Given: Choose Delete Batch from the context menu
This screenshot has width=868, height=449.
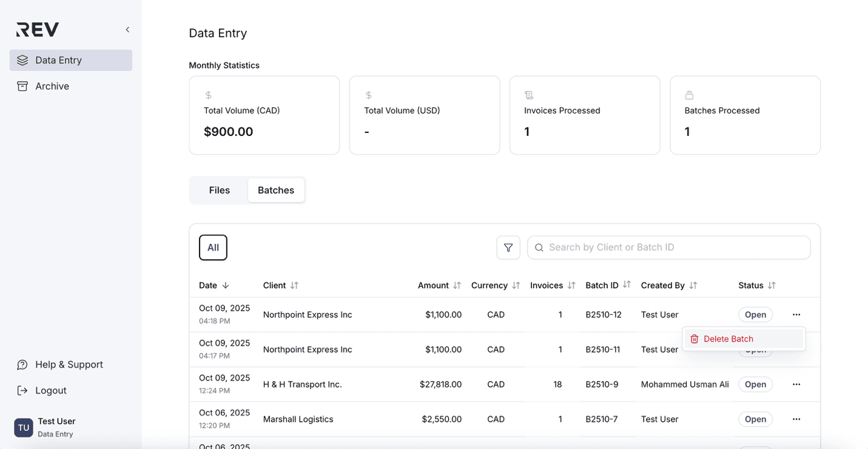Looking at the screenshot, I should [728, 339].
